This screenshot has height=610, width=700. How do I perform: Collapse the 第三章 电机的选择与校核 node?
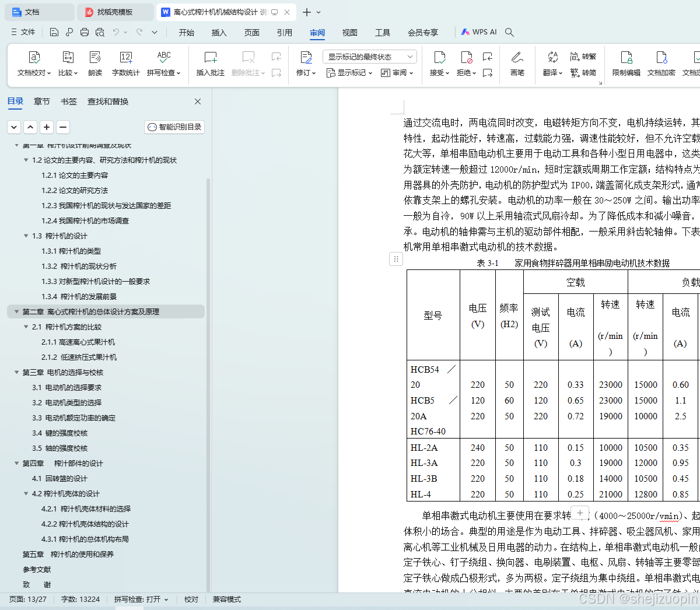[x=16, y=372]
